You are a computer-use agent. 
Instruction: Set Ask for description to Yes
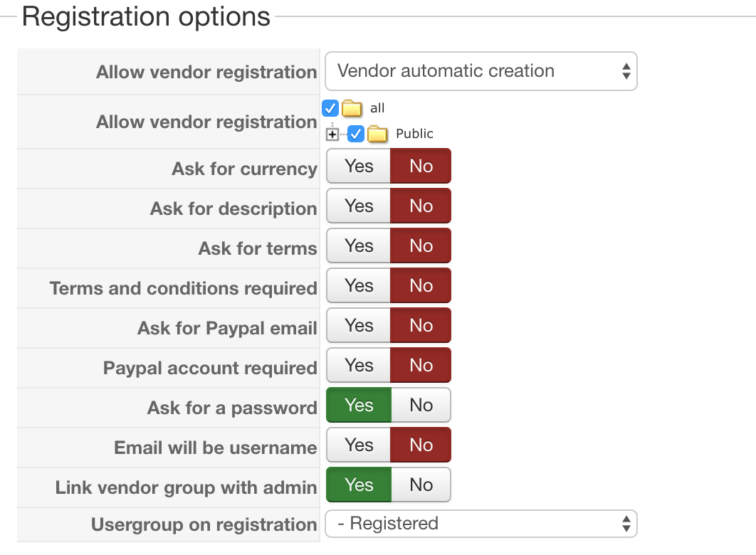point(359,206)
